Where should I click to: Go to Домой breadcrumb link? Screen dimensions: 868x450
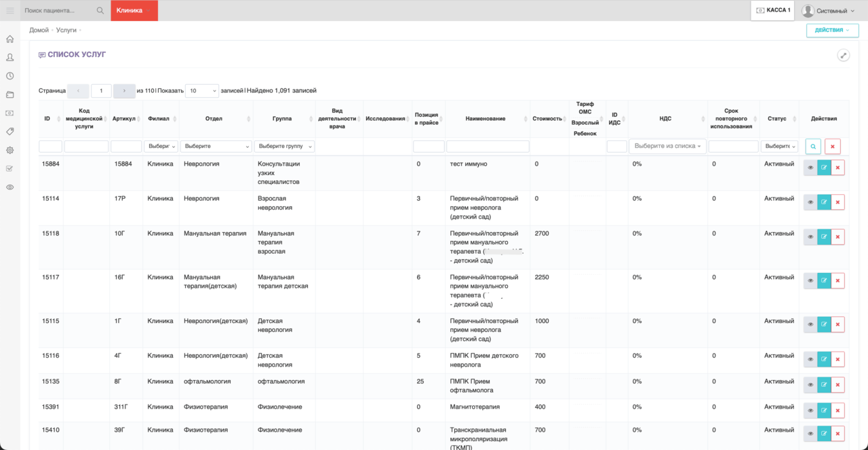tap(39, 31)
